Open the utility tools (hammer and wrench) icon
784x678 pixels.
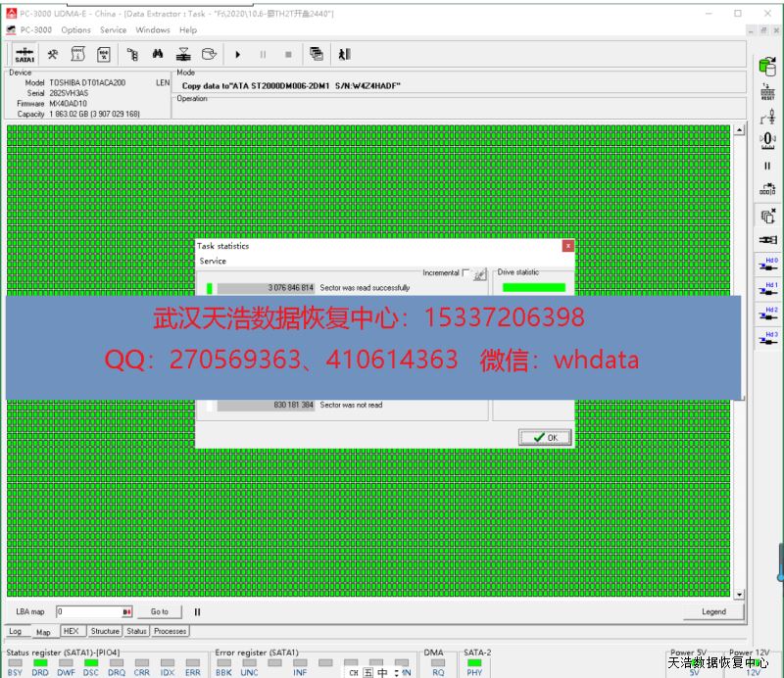[x=53, y=55]
